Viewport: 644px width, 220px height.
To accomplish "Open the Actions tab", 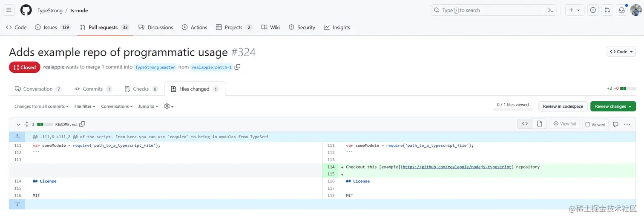I will tap(194, 27).
